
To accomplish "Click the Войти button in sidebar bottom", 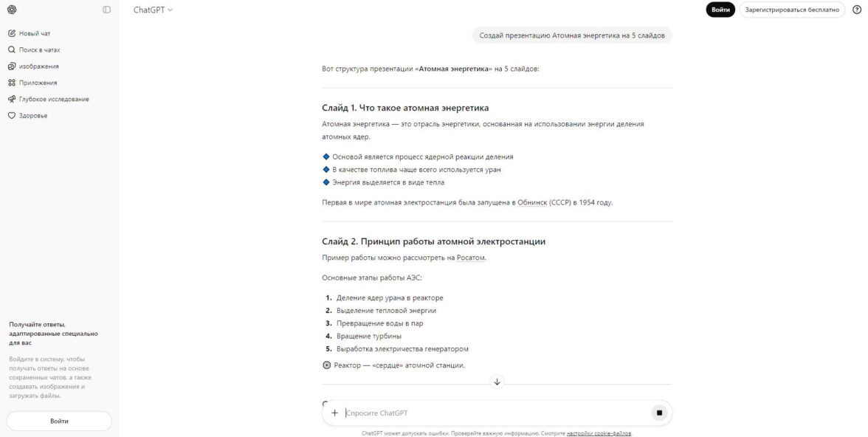I will point(59,421).
